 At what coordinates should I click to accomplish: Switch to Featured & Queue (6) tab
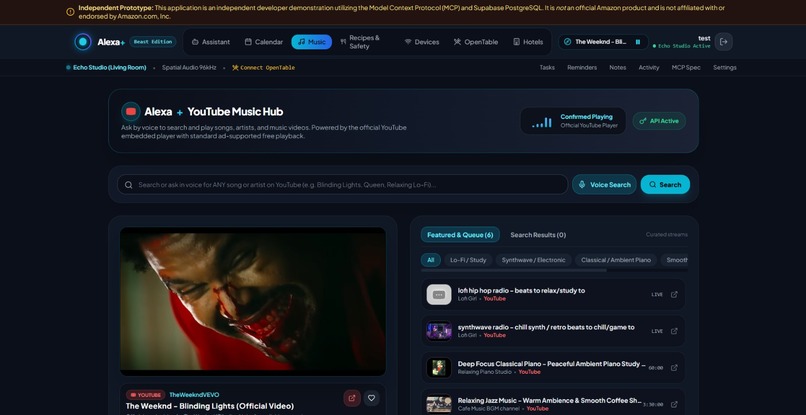coord(460,235)
